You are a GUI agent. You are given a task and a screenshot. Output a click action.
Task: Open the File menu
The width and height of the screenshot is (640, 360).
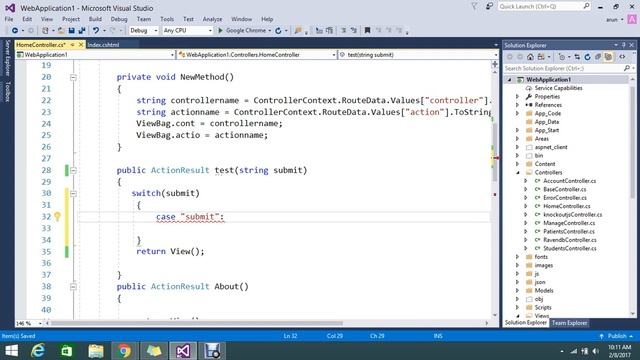coord(9,19)
